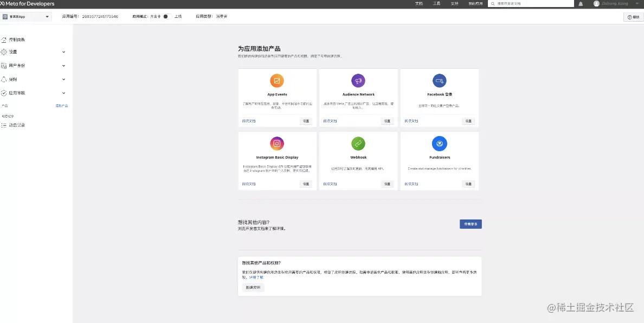
Task: Click the green Webhook link icon
Action: coord(358,144)
